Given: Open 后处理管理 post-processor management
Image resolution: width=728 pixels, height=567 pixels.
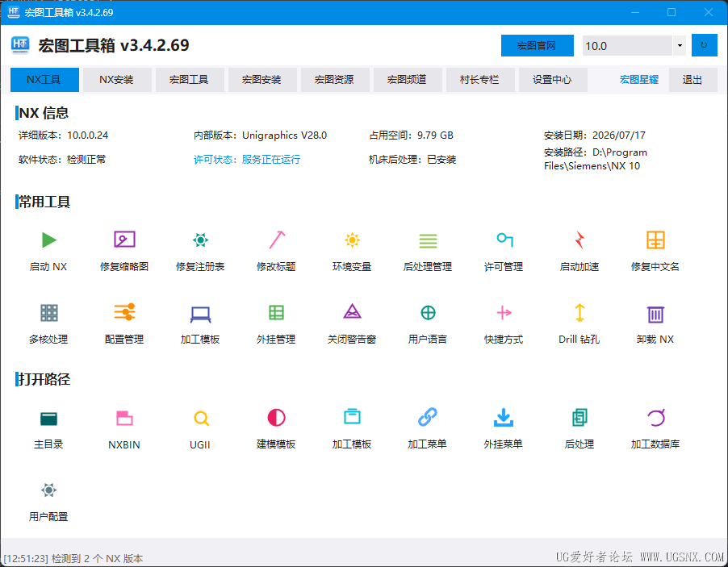Looking at the screenshot, I should pyautogui.click(x=428, y=240).
